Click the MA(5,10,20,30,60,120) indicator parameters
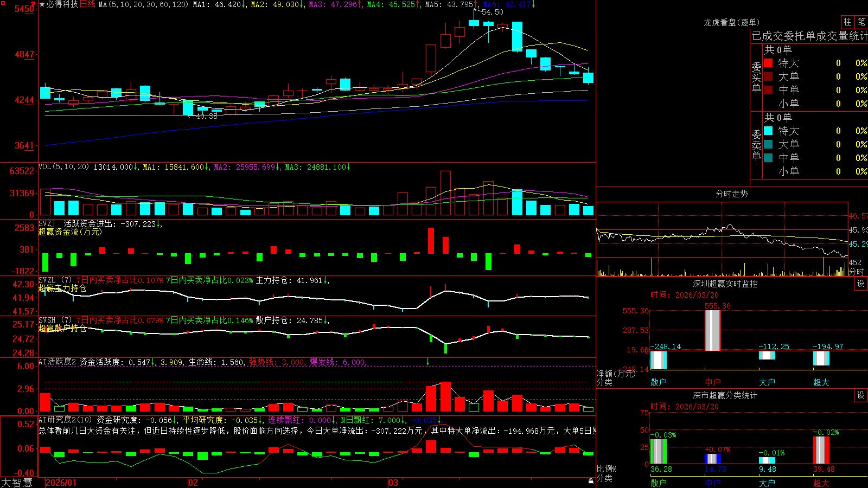Image resolution: width=868 pixels, height=488 pixels. 143,4
